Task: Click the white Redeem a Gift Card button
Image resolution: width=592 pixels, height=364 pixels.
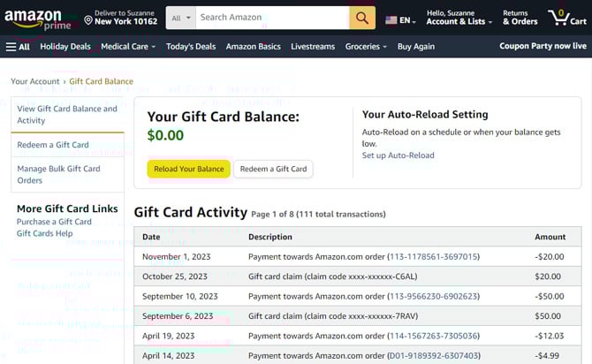Action: tap(273, 169)
